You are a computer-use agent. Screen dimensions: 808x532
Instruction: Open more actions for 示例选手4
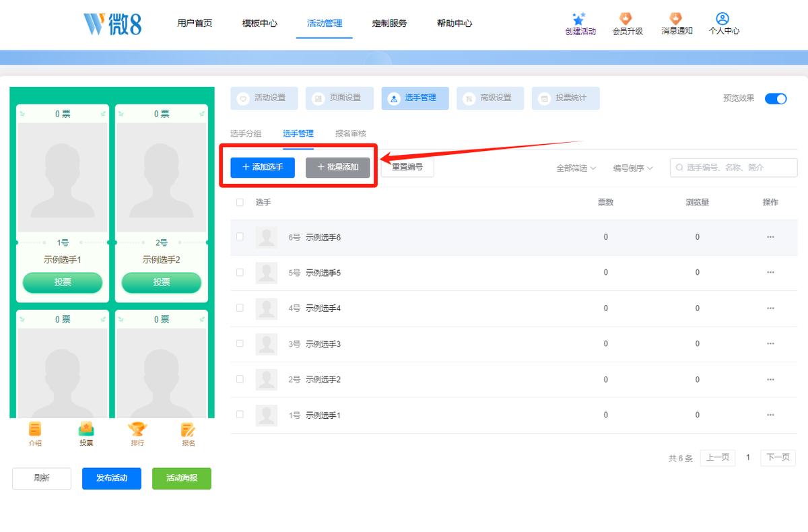[770, 308]
